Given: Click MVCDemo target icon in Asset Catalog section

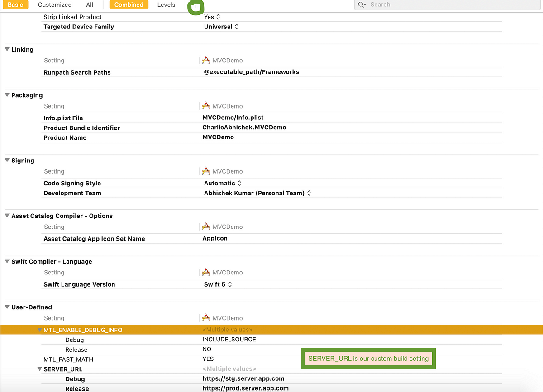Looking at the screenshot, I should (206, 227).
